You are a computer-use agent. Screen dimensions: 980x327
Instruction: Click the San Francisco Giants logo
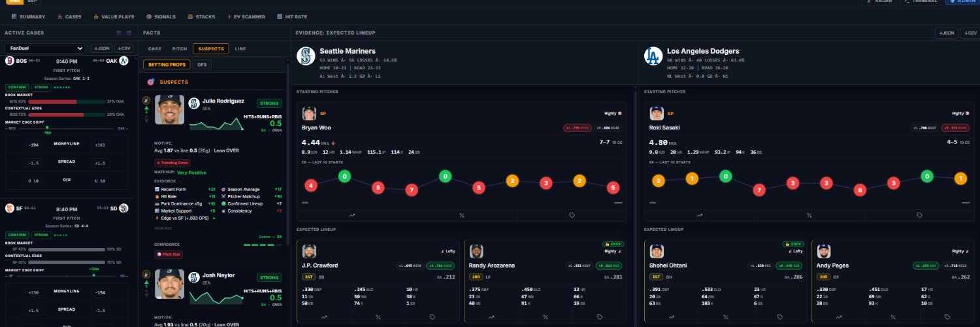coord(10,208)
